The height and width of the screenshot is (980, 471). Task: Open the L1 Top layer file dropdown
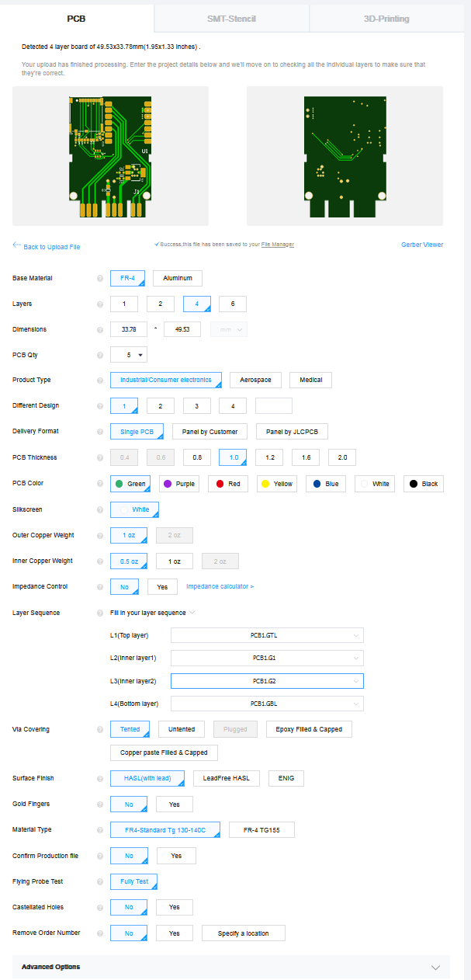pos(265,634)
